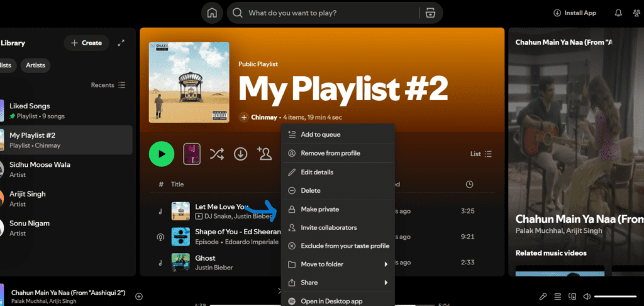Open the List view options dropdown

tap(481, 154)
